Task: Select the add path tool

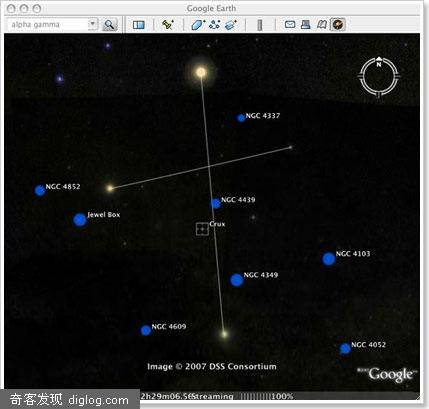Action: click(x=214, y=25)
